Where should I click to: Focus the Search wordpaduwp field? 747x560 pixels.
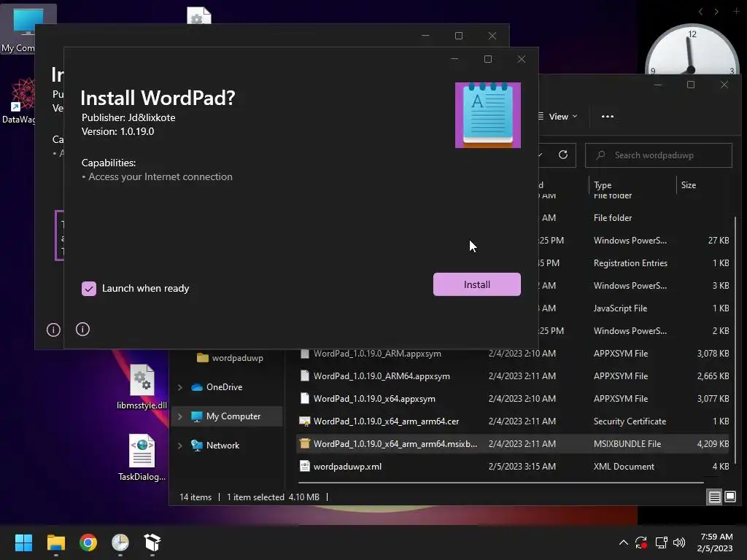659,155
